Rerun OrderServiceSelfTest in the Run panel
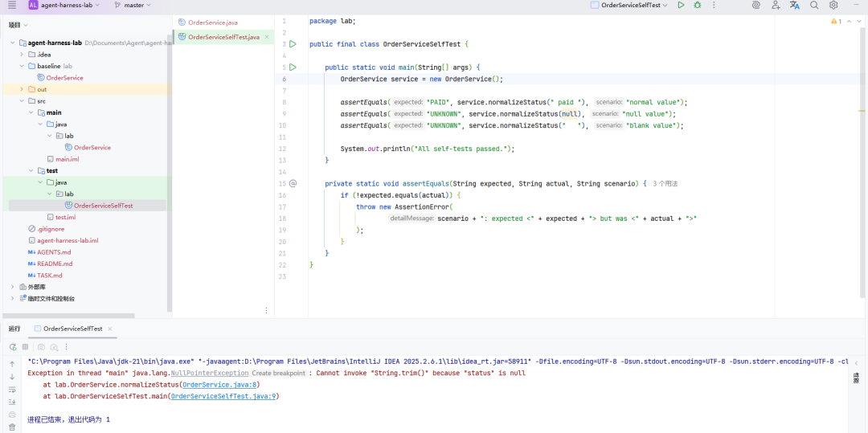The image size is (868, 433). (13, 347)
